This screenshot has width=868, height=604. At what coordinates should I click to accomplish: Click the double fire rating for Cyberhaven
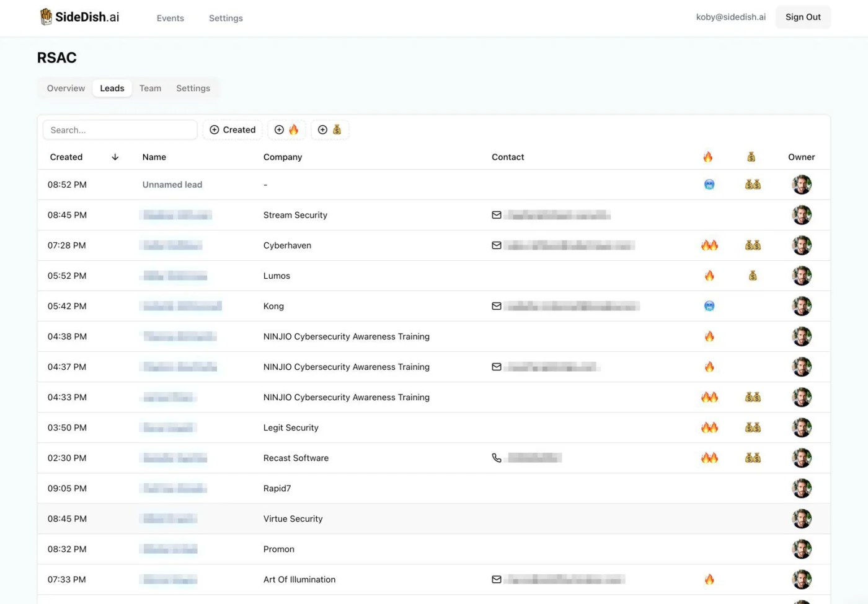point(709,245)
